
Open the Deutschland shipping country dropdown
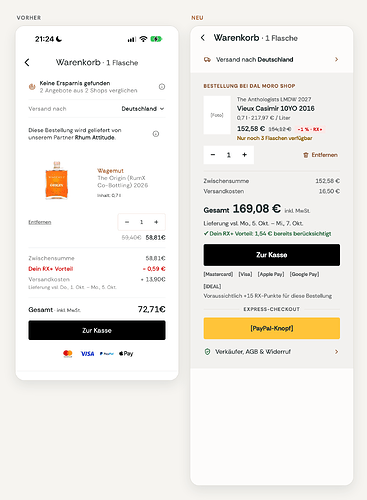[x=143, y=109]
